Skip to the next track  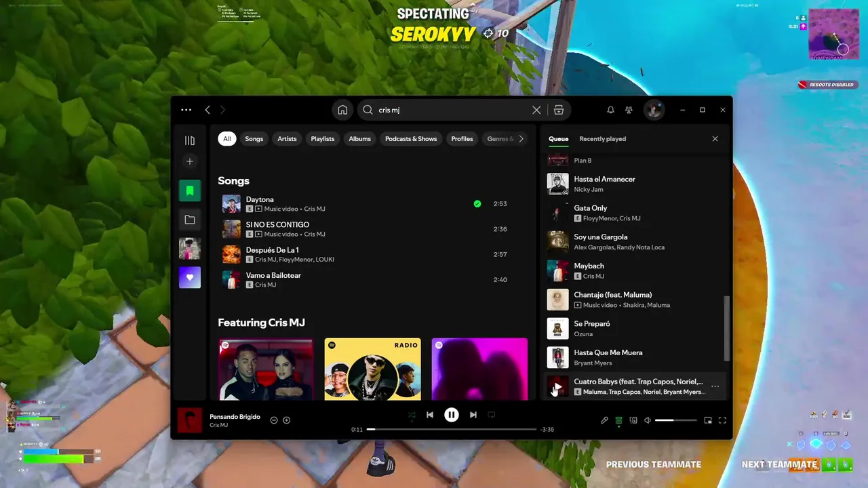click(x=473, y=415)
